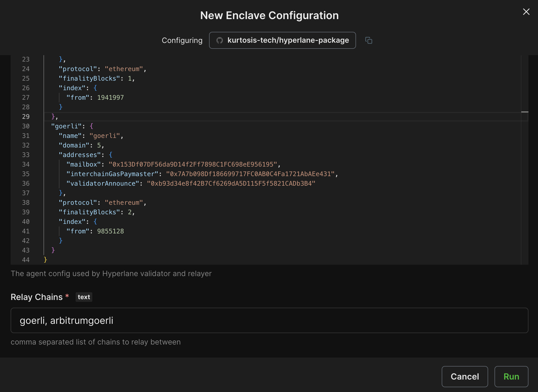Click the comma separated list helper text
This screenshot has width=538, height=392.
(96, 342)
